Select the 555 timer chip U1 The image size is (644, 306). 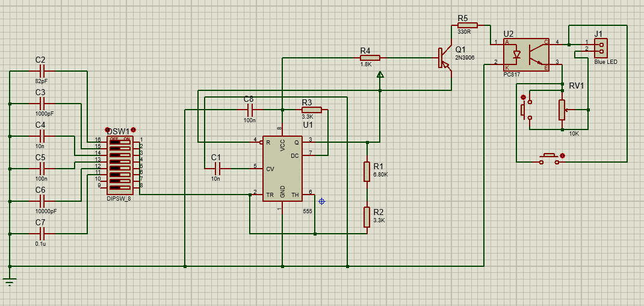[282, 169]
